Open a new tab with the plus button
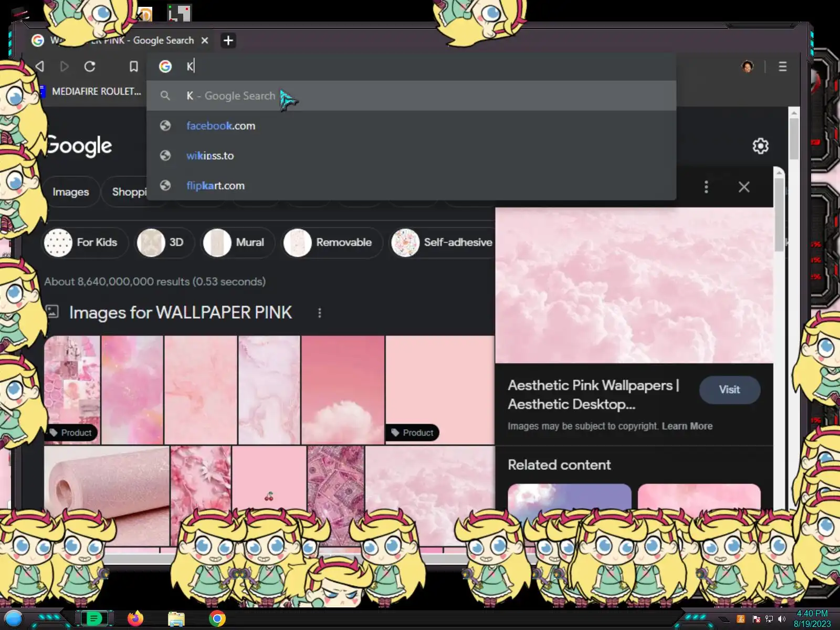 [228, 40]
